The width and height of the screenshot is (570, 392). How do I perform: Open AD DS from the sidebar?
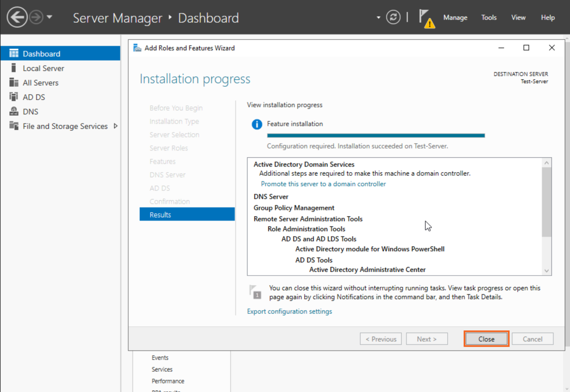point(14,97)
